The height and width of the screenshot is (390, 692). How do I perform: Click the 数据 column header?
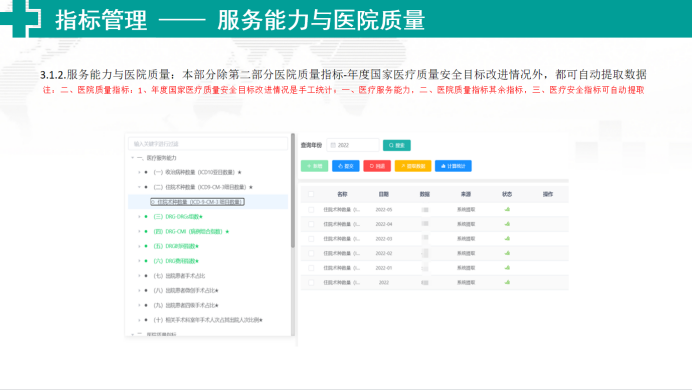pos(425,194)
